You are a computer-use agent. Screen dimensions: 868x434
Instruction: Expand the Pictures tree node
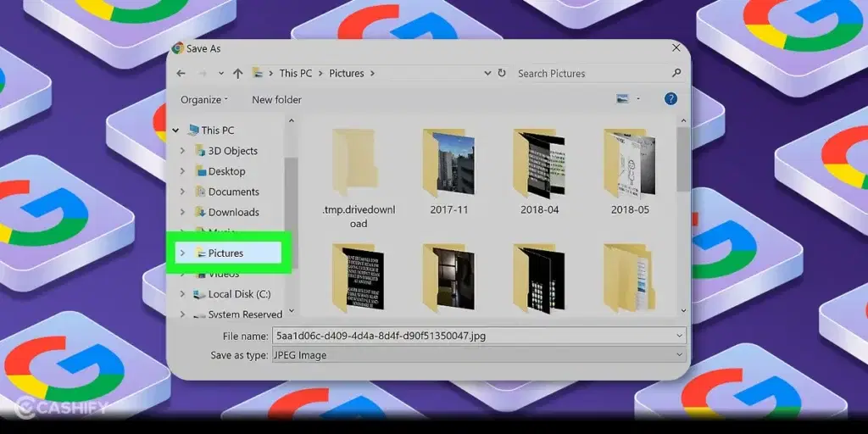tap(183, 253)
